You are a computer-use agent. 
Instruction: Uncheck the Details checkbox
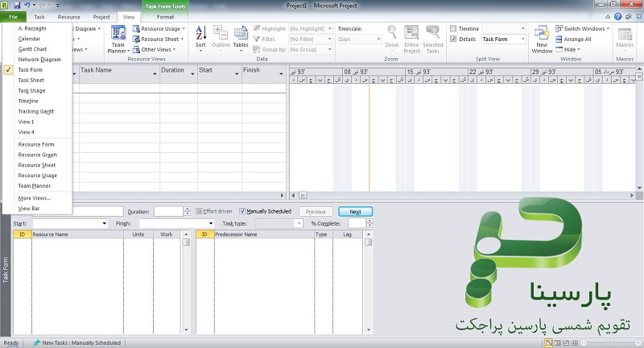453,39
